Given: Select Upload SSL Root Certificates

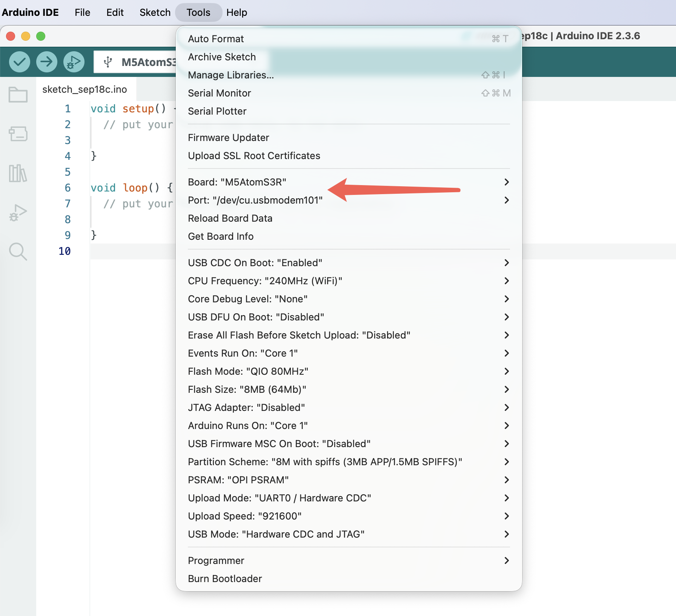Looking at the screenshot, I should 349,156.
